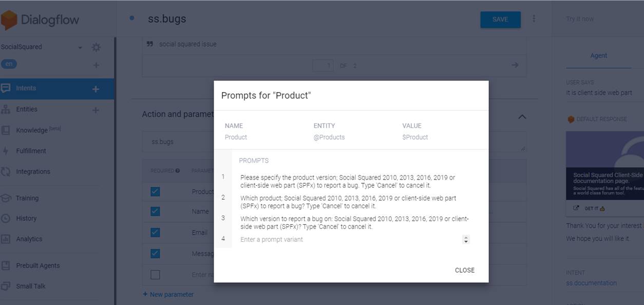Screen dimensions: 644x305
Task: Click the Save button
Action: click(x=500, y=20)
